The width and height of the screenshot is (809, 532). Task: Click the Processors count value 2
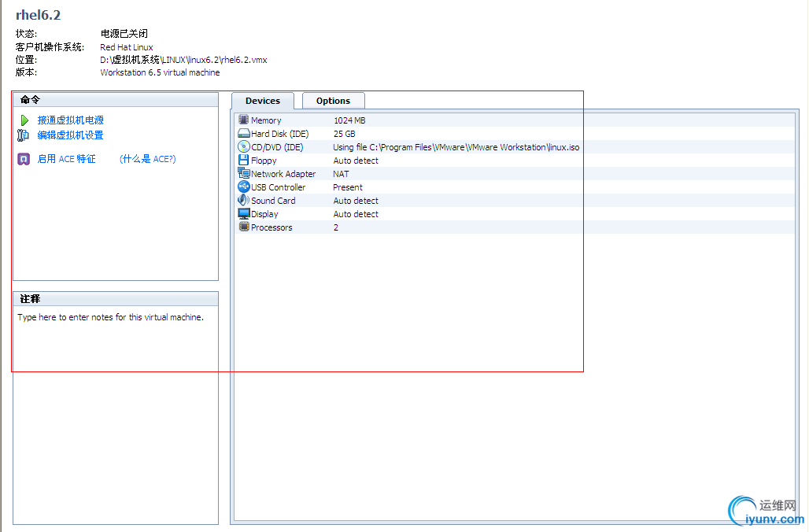click(x=336, y=227)
